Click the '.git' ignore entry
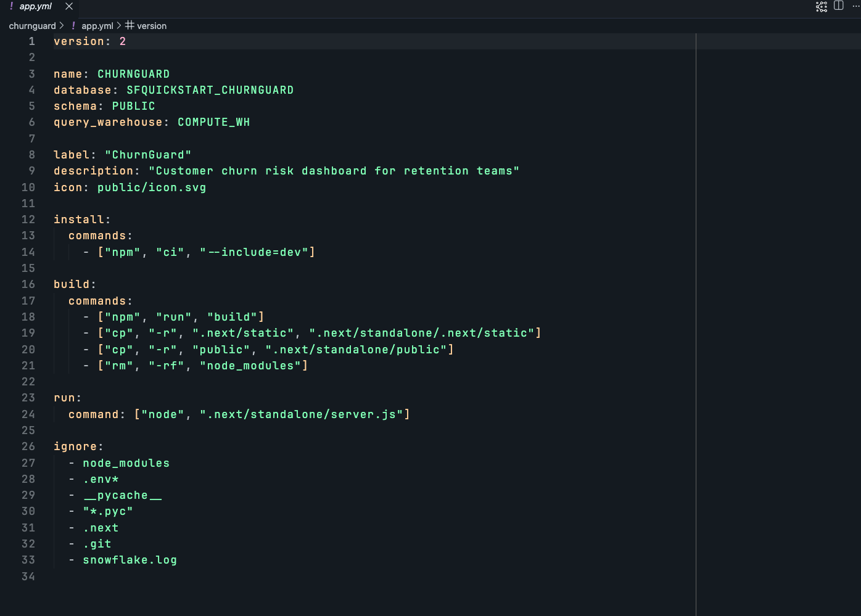The height and width of the screenshot is (616, 861). [97, 544]
